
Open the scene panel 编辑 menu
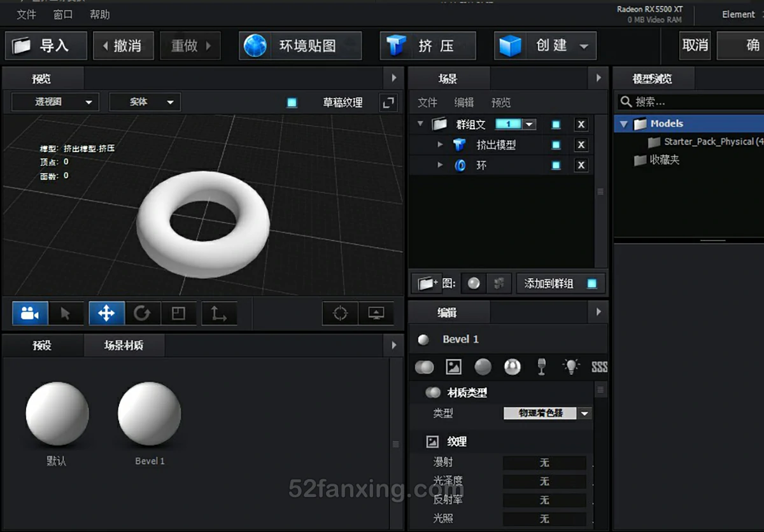pyautogui.click(x=464, y=102)
